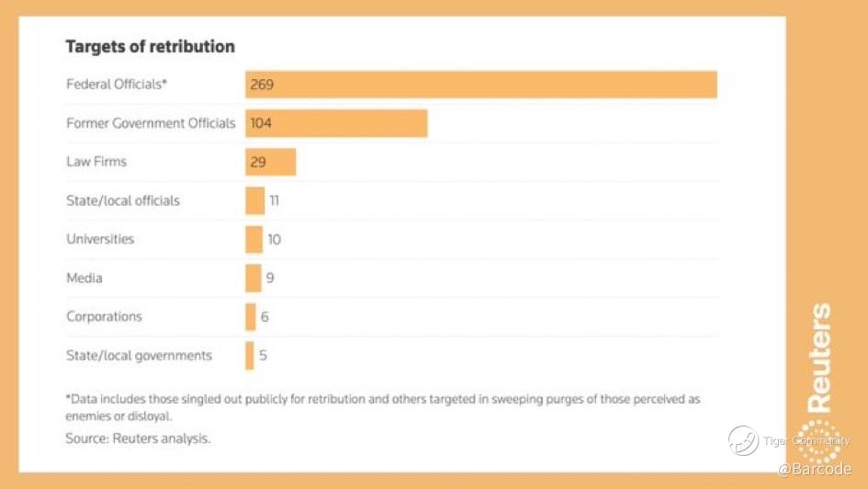Click the State/local governments bar

coord(249,355)
